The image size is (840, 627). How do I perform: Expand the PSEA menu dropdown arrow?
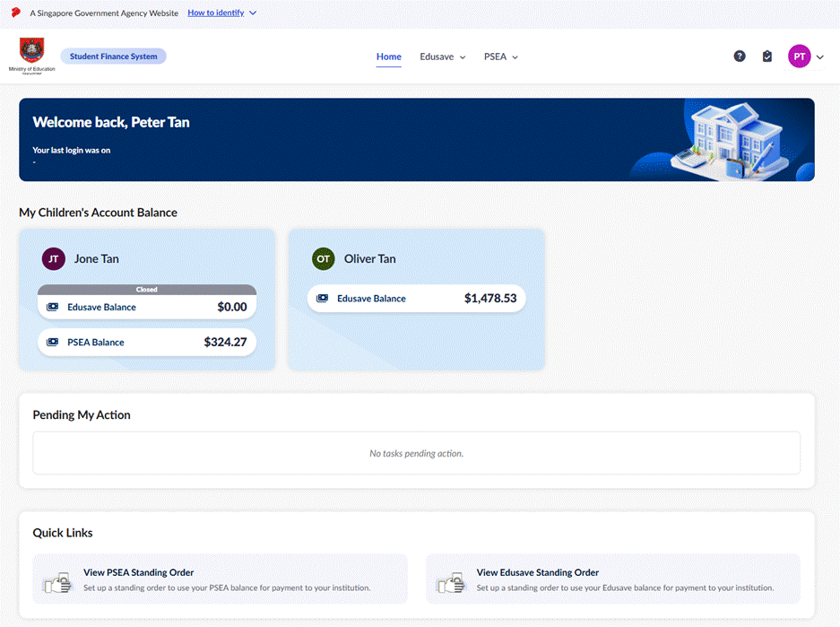[515, 57]
